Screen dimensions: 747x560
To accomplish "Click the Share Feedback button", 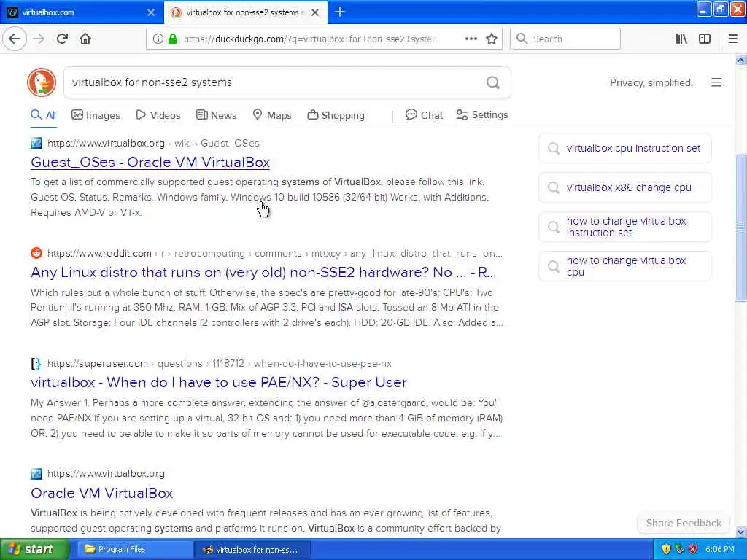I will click(684, 523).
